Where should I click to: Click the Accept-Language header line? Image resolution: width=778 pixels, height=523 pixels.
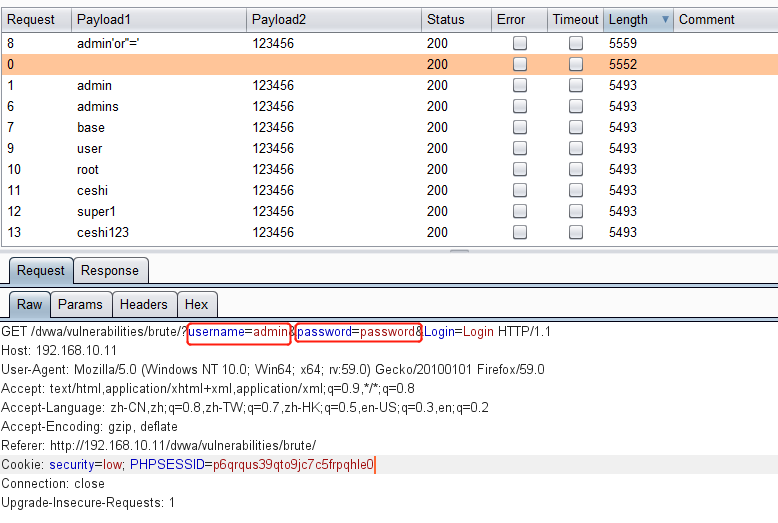coord(245,407)
